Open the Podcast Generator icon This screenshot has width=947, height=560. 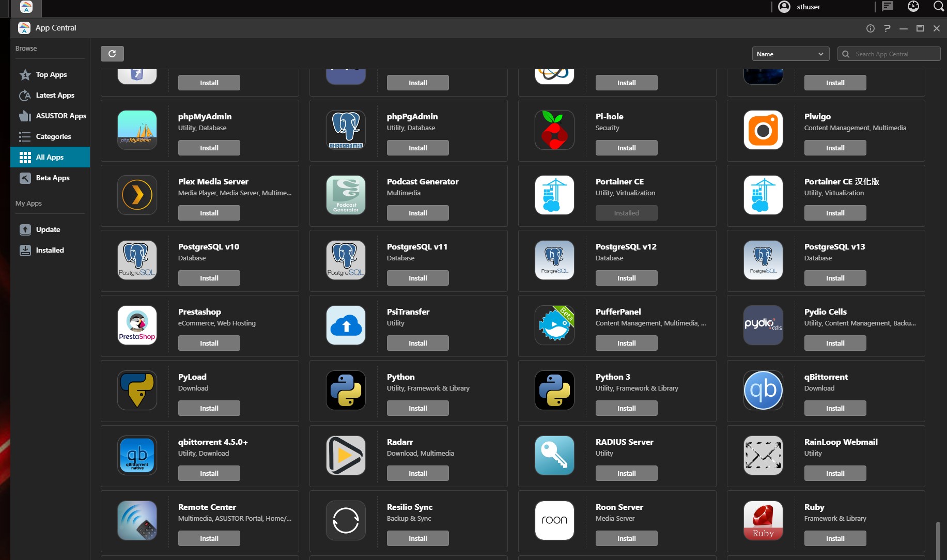pyautogui.click(x=346, y=195)
